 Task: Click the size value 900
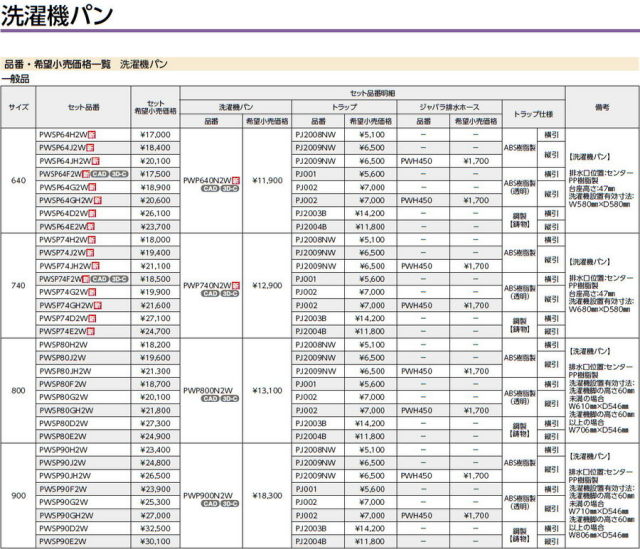tap(18, 496)
